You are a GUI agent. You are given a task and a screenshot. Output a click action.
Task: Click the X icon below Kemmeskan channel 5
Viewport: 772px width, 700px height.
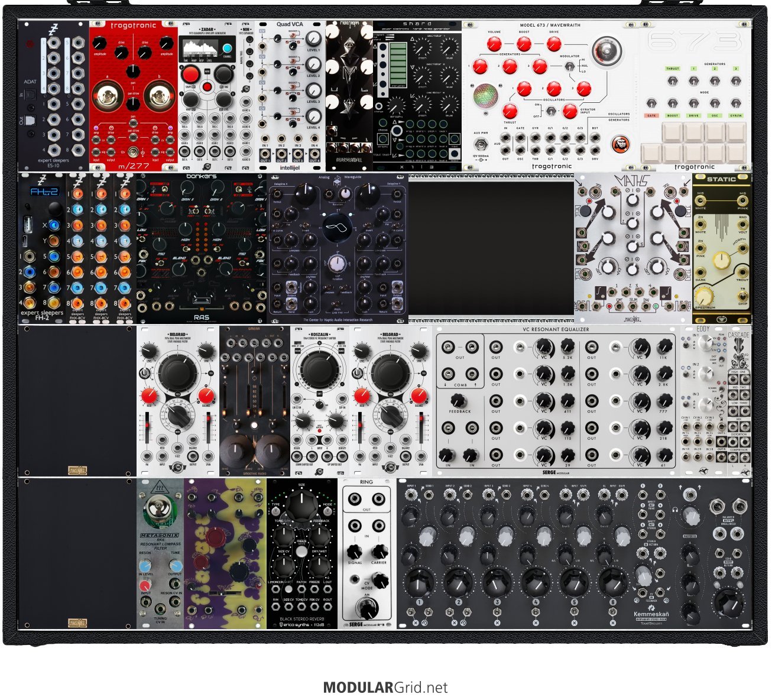coord(574,623)
